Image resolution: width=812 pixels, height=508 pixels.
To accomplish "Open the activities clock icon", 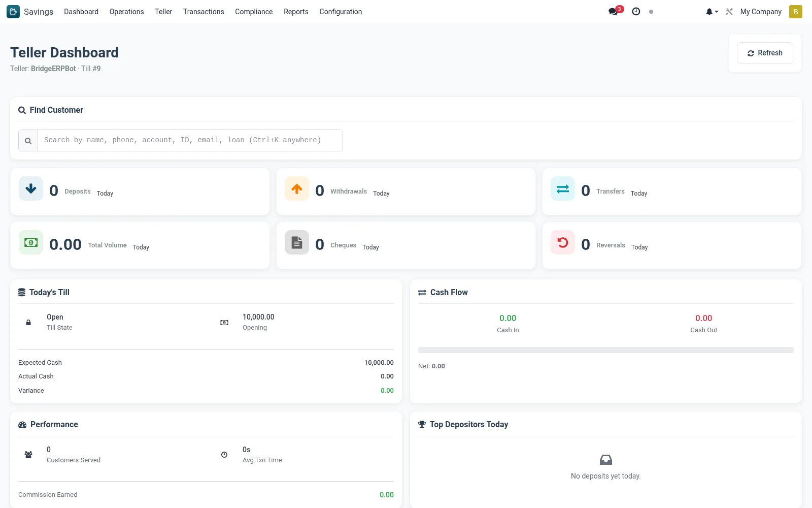I will pyautogui.click(x=636, y=11).
